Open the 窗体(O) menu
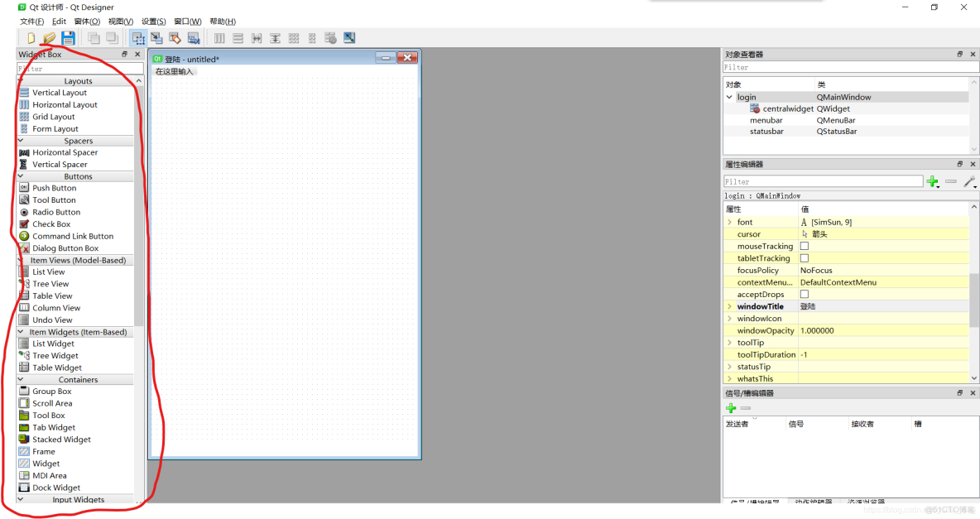 pyautogui.click(x=87, y=22)
